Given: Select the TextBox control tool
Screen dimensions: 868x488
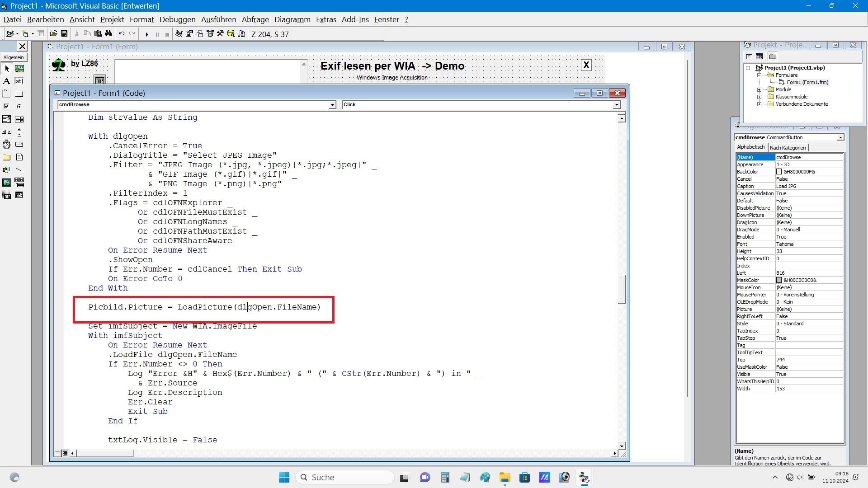Looking at the screenshot, I should pos(19,81).
